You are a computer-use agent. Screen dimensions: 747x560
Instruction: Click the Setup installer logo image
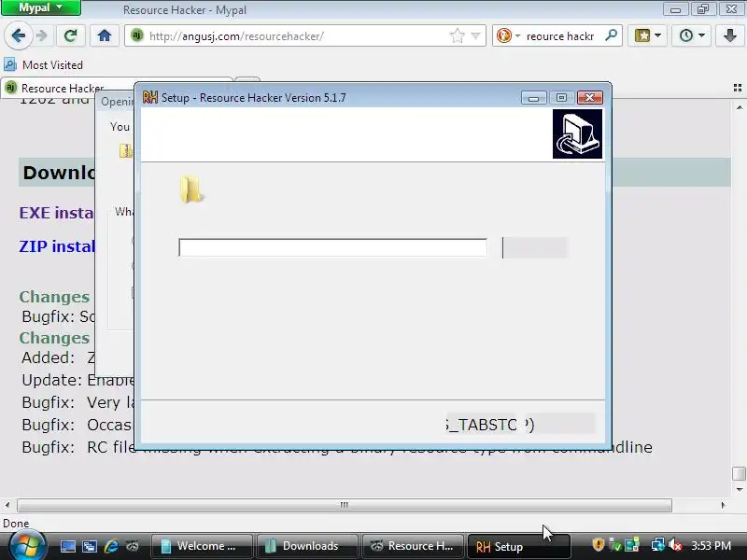pyautogui.click(x=577, y=133)
